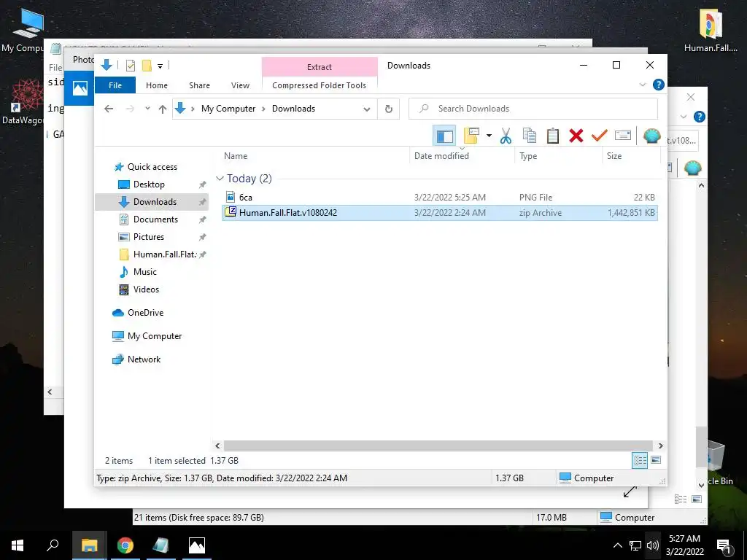Click Downloads in the address breadcrumb

click(293, 109)
